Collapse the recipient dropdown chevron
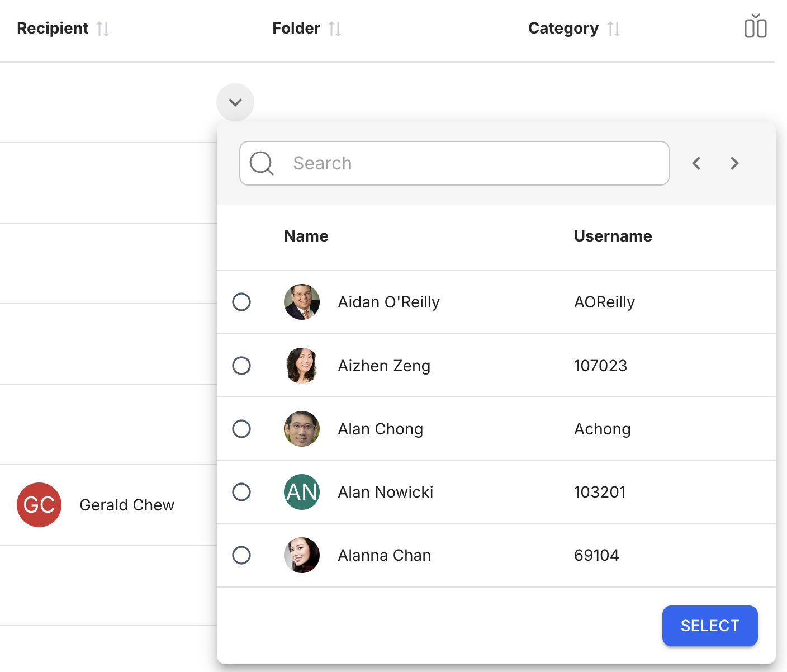This screenshot has width=787, height=672. pyautogui.click(x=235, y=102)
